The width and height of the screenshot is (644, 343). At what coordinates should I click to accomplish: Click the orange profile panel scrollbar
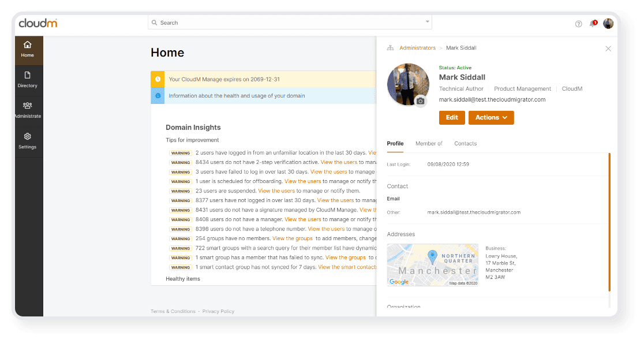(x=609, y=222)
